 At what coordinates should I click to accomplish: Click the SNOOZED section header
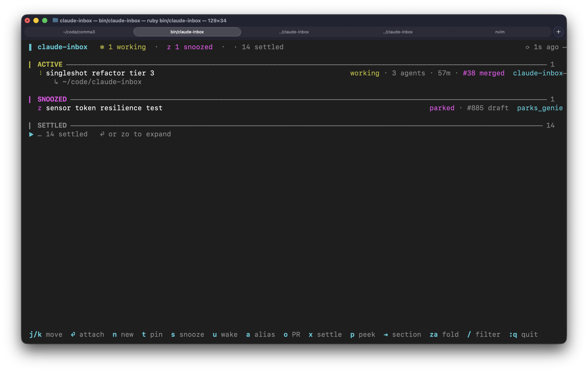click(52, 99)
